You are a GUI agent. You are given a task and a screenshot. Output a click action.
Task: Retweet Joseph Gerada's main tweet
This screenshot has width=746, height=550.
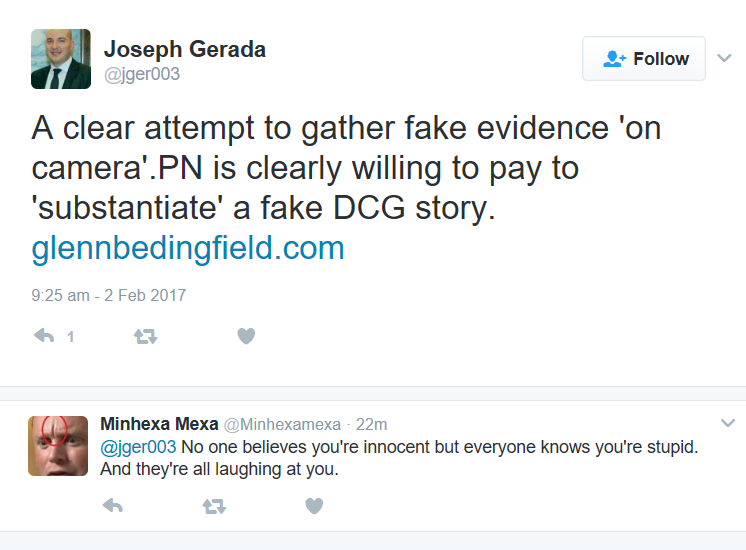[145, 337]
